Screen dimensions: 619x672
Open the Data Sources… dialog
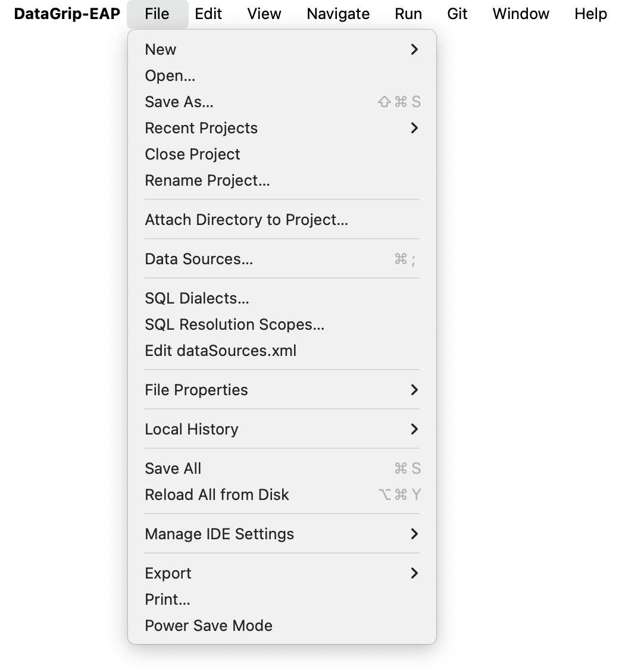click(x=199, y=259)
